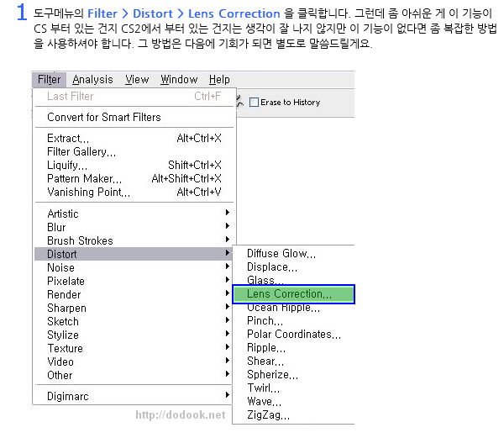Image resolution: width=504 pixels, height=438 pixels.
Task: Expand the Render submenu
Action: click(134, 294)
